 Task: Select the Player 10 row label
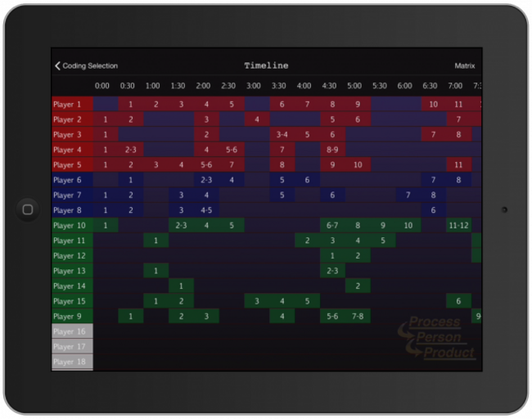click(72, 226)
